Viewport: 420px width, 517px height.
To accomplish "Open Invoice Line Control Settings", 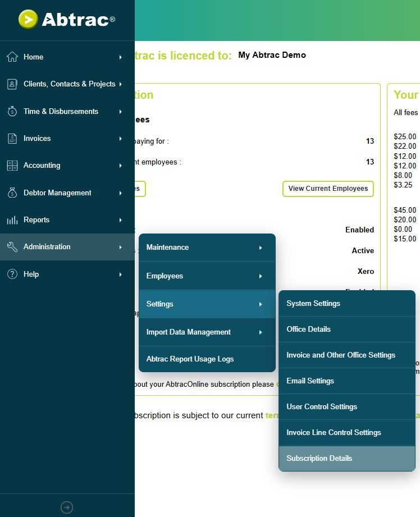I will tap(347, 433).
